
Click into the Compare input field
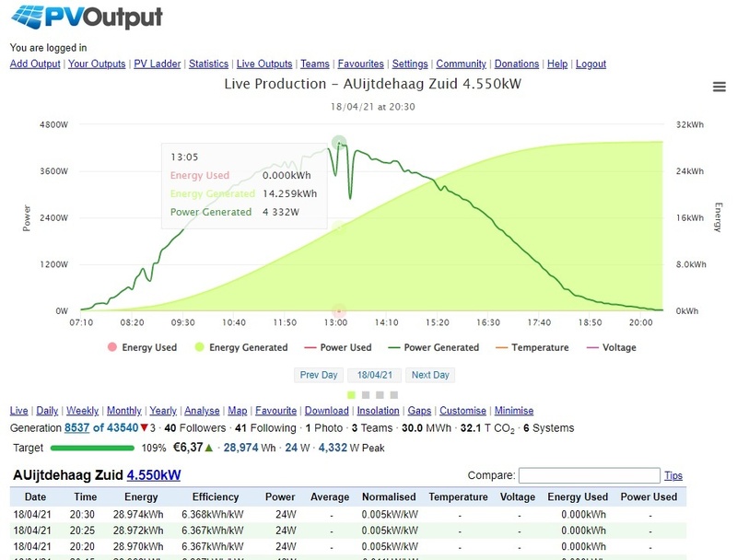pyautogui.click(x=590, y=475)
